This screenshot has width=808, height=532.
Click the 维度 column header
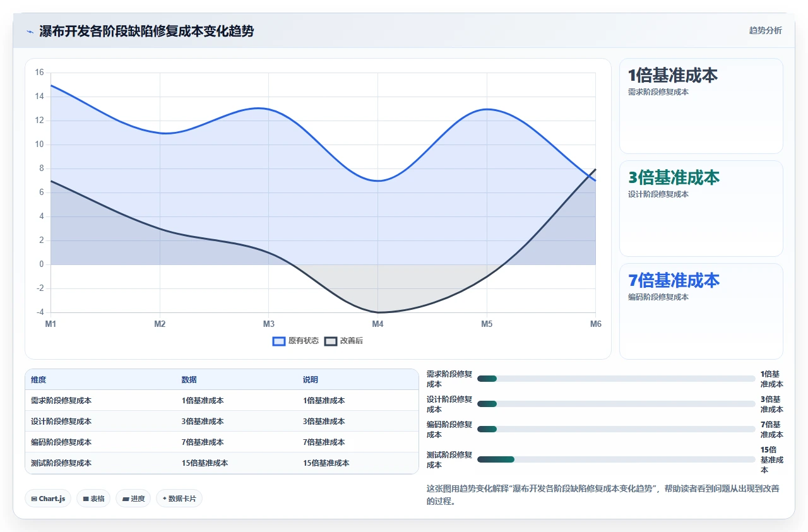point(39,380)
